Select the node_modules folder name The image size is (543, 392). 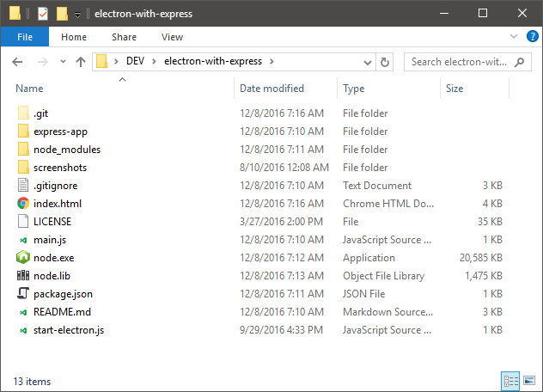(67, 150)
